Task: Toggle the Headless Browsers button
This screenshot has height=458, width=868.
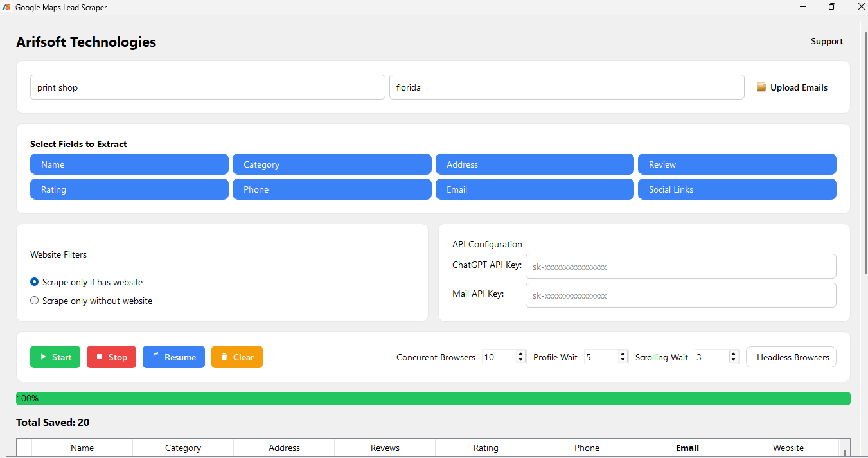Action: click(791, 357)
